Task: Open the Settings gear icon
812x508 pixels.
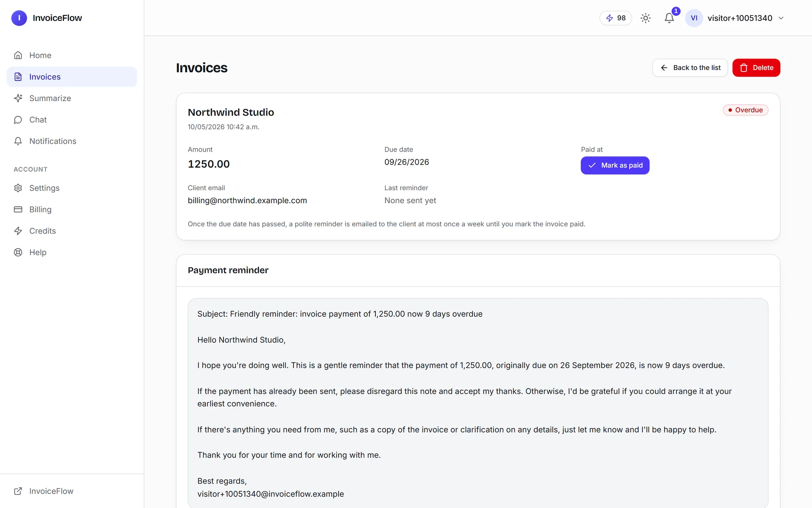Action: tap(18, 188)
